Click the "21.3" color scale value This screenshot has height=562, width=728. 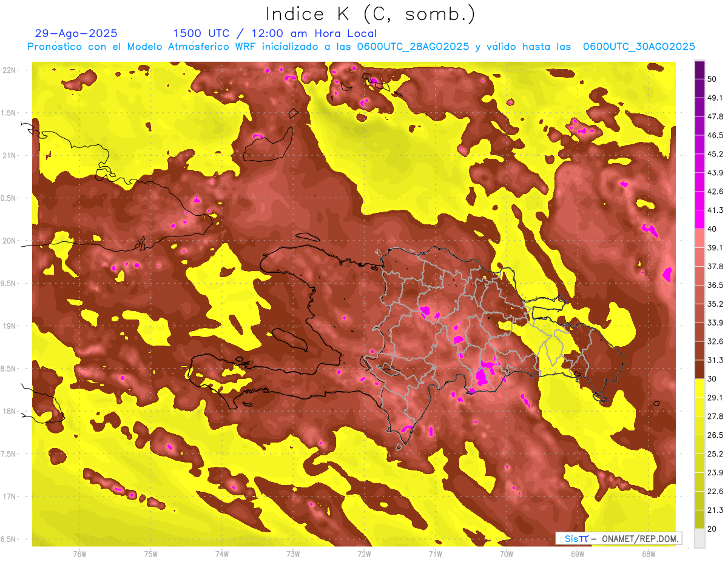[x=715, y=510]
